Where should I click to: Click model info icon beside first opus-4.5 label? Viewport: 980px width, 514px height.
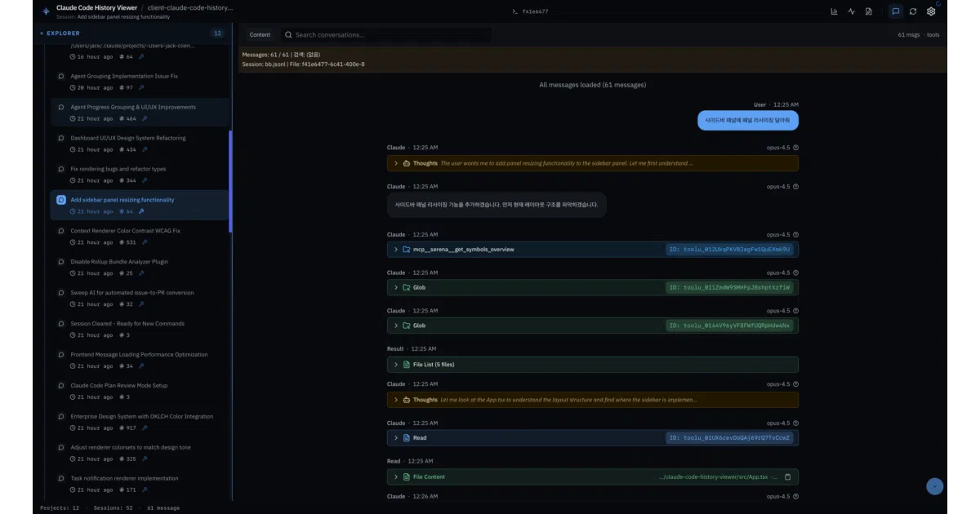click(795, 148)
